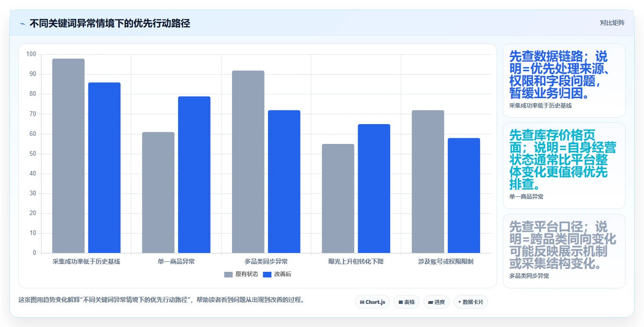644x327 pixels.
Task: Click the 单一商品异常 caption in second card
Action: (526, 197)
